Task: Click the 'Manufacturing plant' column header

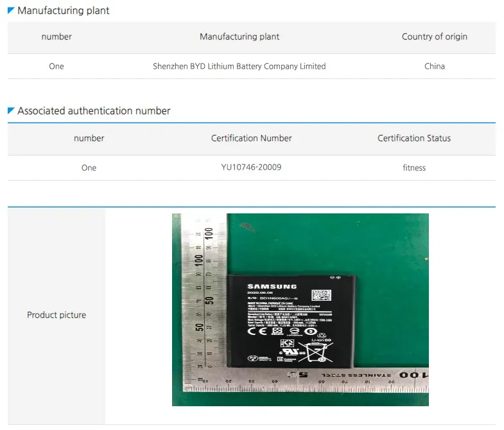Action: [239, 37]
